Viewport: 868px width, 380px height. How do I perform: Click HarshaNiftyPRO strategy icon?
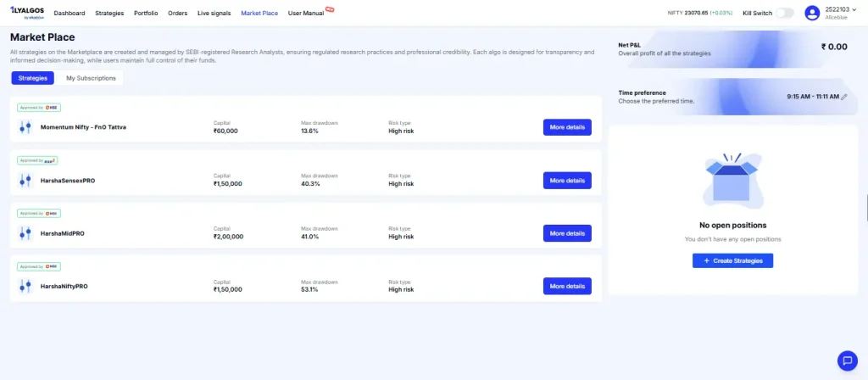click(x=25, y=287)
